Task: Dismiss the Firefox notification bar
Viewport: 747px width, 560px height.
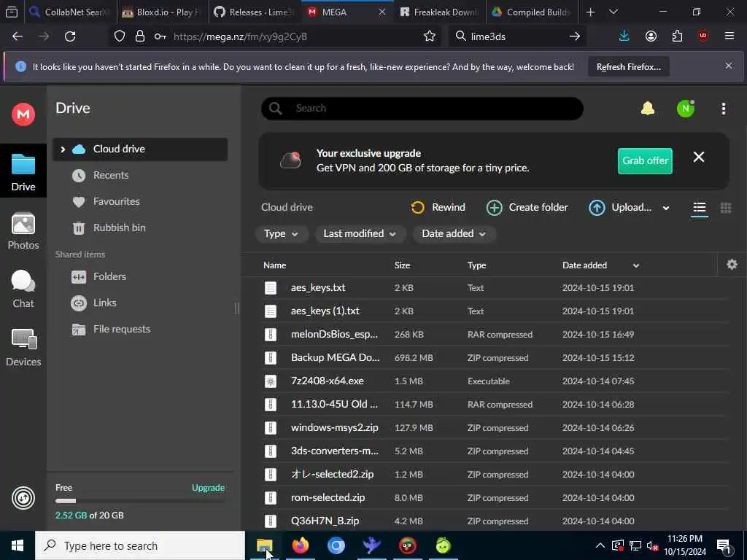Action: pyautogui.click(x=729, y=66)
